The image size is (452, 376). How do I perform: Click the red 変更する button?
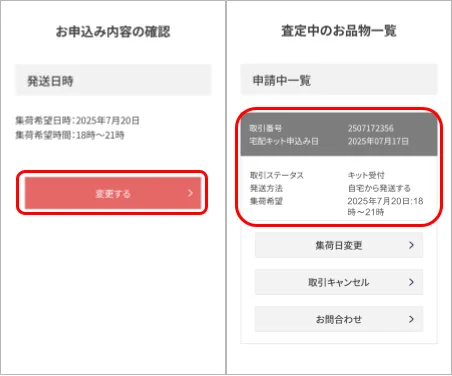(x=113, y=193)
